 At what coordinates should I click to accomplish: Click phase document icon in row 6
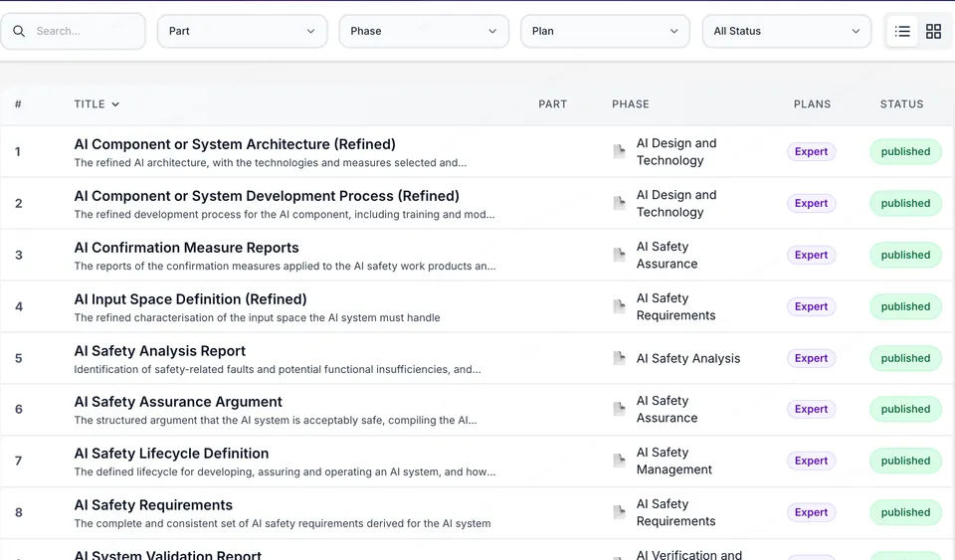click(x=619, y=409)
